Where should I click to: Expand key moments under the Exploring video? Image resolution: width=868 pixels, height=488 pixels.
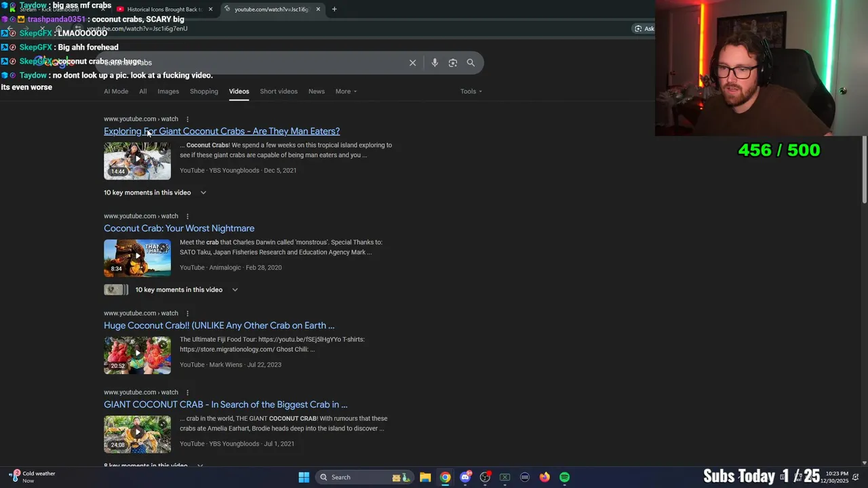coord(155,192)
